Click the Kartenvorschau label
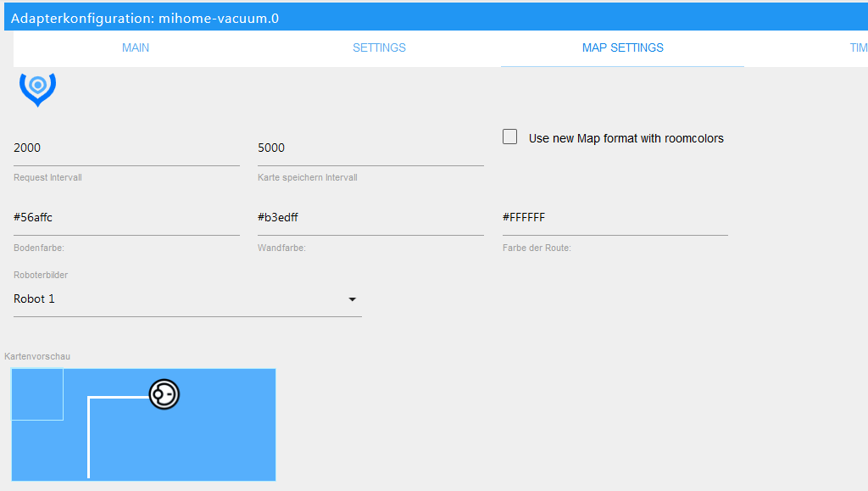 [x=37, y=356]
